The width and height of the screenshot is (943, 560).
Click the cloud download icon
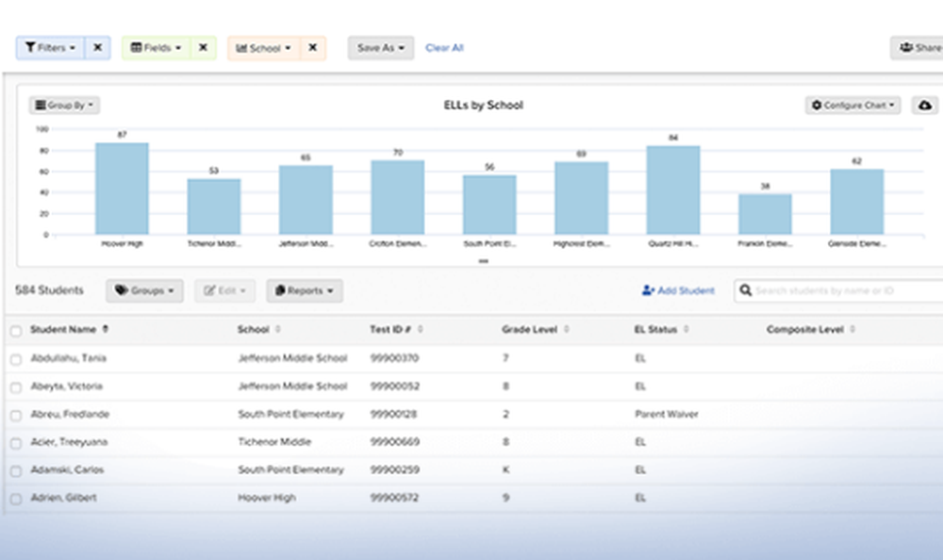[x=925, y=106]
